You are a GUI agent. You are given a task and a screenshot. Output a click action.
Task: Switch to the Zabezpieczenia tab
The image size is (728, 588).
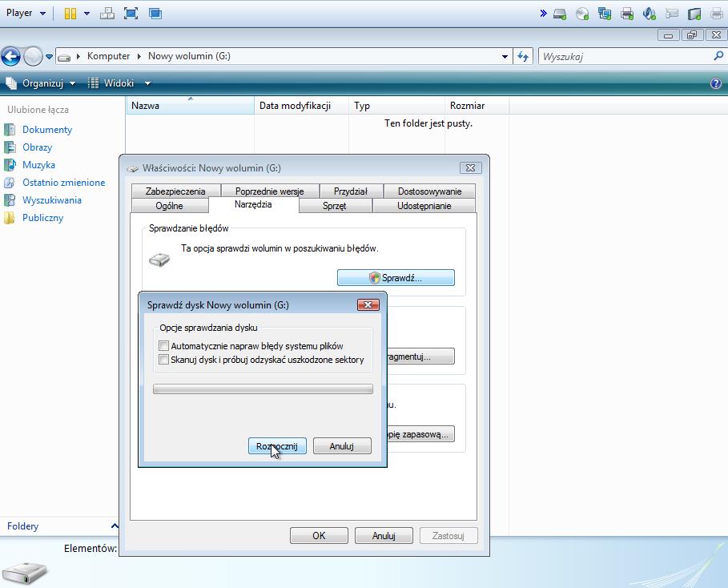tap(175, 191)
